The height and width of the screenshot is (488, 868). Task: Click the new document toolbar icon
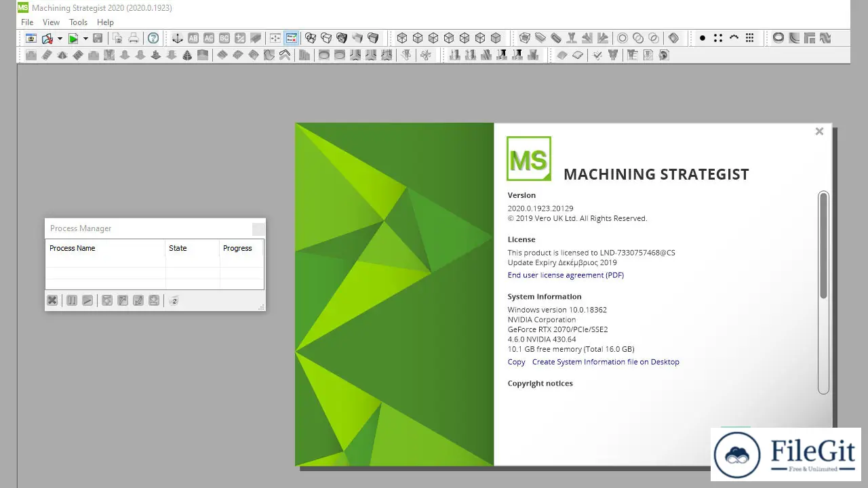[x=31, y=39]
